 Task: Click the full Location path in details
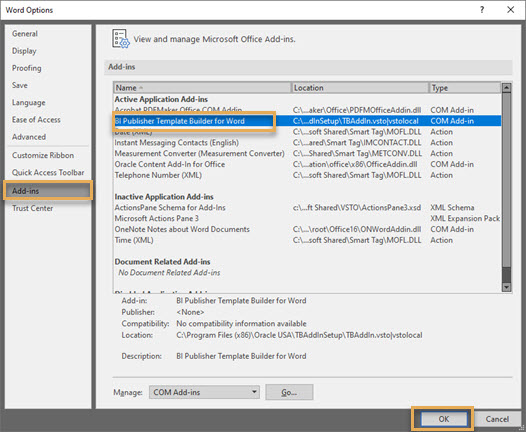click(299, 335)
